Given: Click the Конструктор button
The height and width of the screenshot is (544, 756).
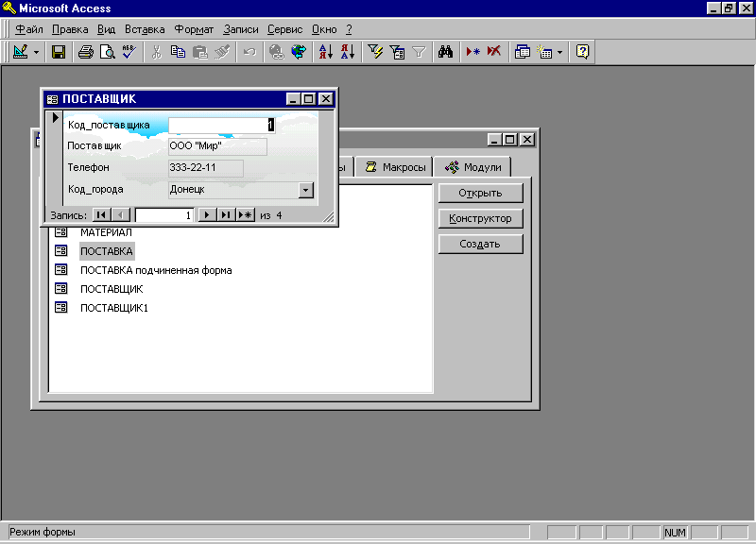Looking at the screenshot, I should 480,218.
